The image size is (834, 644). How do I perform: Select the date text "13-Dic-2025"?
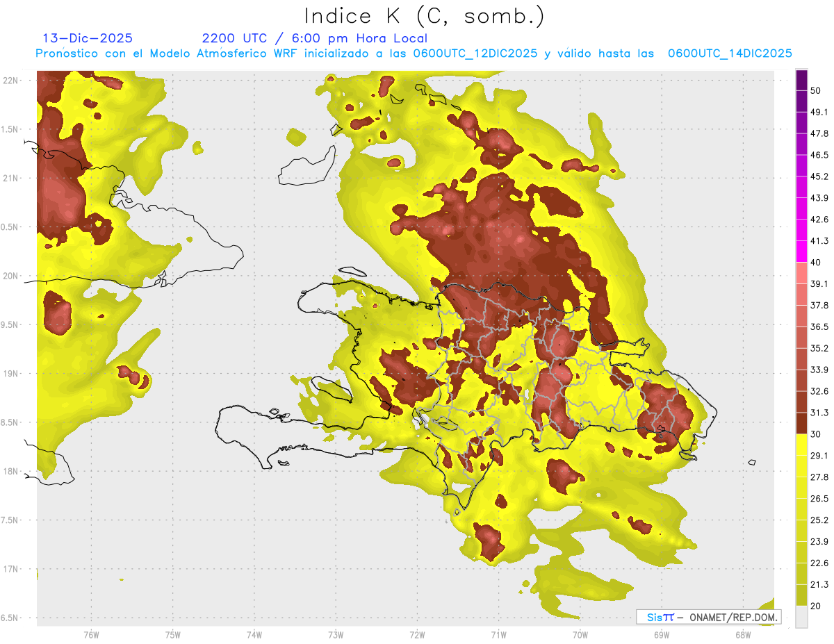(x=88, y=38)
